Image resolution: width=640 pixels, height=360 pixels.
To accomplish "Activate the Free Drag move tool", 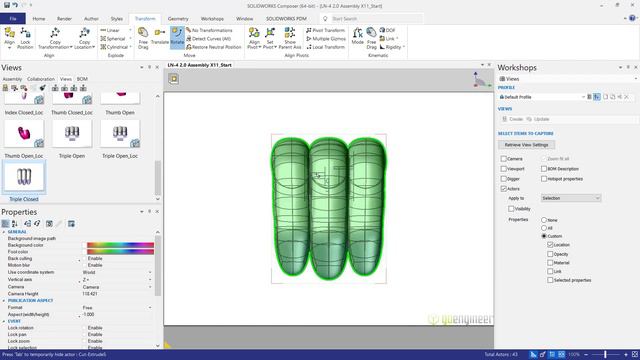I will [143, 38].
